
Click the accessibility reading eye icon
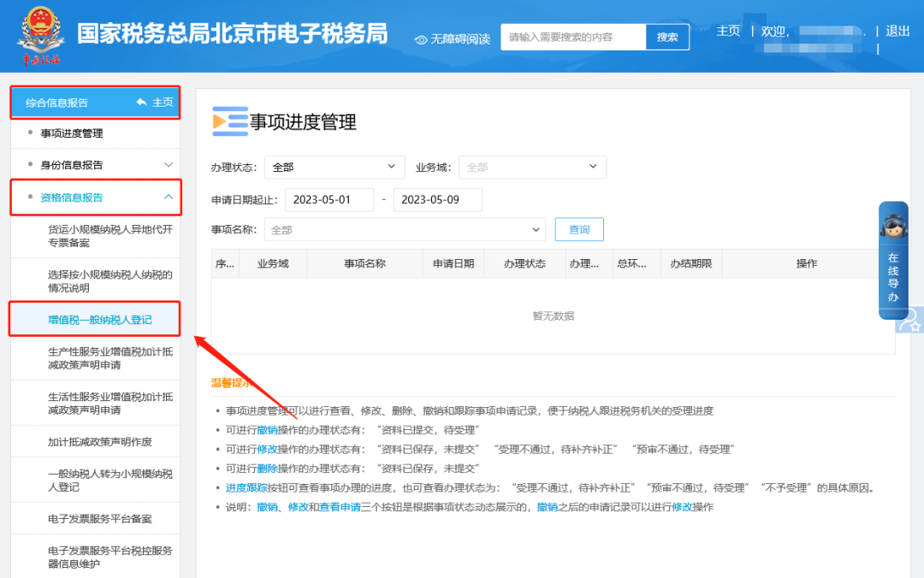tap(421, 39)
